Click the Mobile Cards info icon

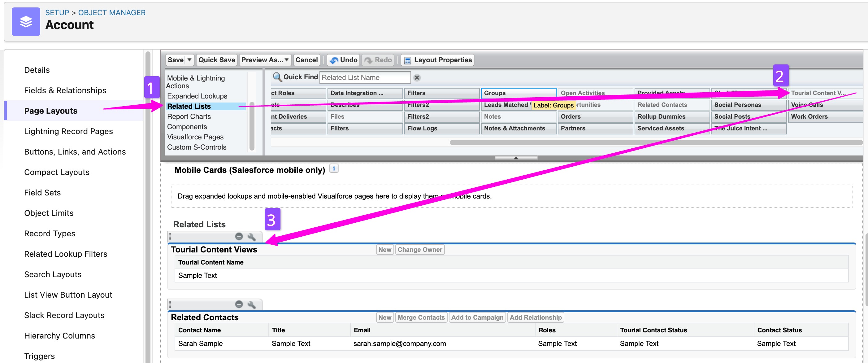pos(334,168)
